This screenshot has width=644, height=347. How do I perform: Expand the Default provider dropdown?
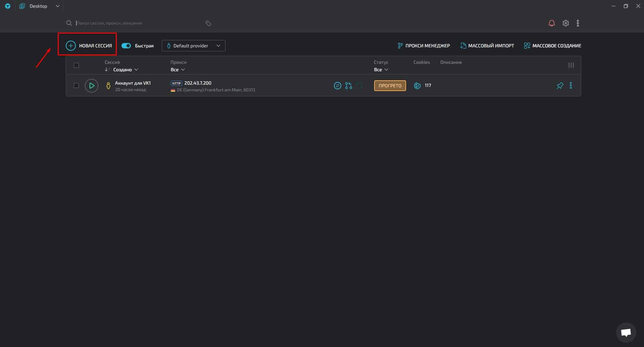(x=193, y=46)
